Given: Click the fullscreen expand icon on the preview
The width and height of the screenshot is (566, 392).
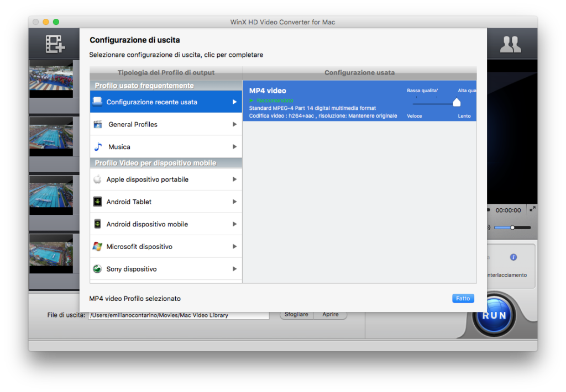Looking at the screenshot, I should 532,209.
